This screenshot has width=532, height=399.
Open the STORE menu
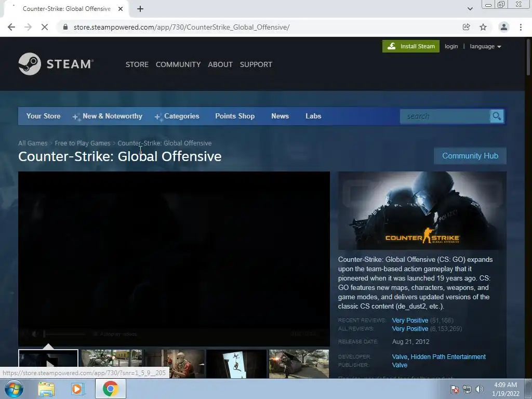[x=137, y=64]
